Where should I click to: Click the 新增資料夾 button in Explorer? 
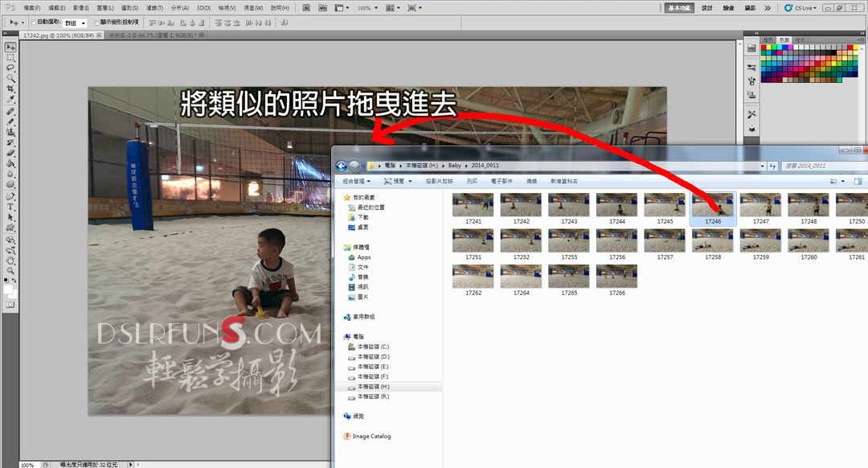(563, 182)
